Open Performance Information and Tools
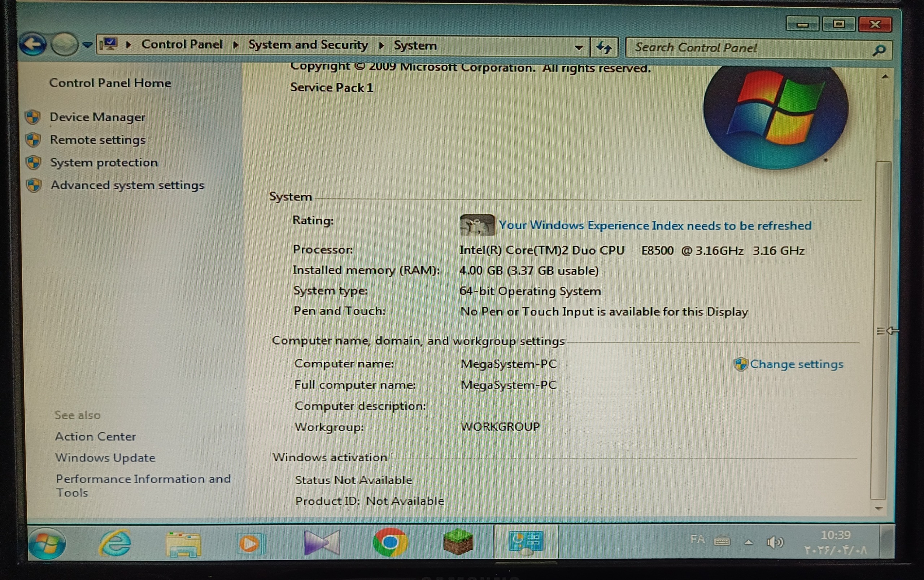The image size is (924, 580). tap(143, 486)
